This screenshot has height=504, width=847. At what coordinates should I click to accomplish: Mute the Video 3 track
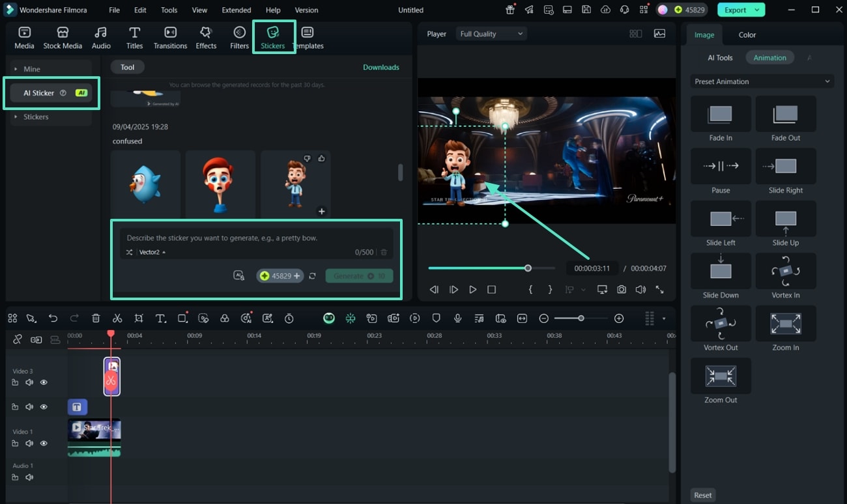[x=29, y=382]
